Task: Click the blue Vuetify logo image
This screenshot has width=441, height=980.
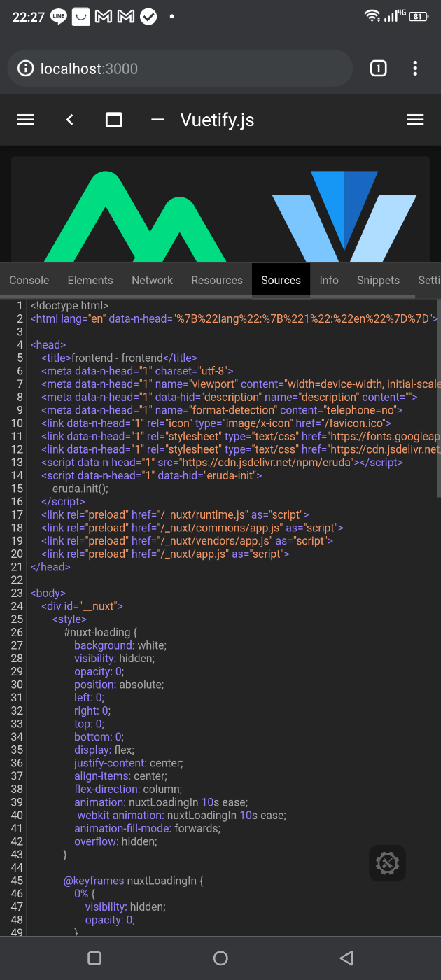Action: pos(344,216)
